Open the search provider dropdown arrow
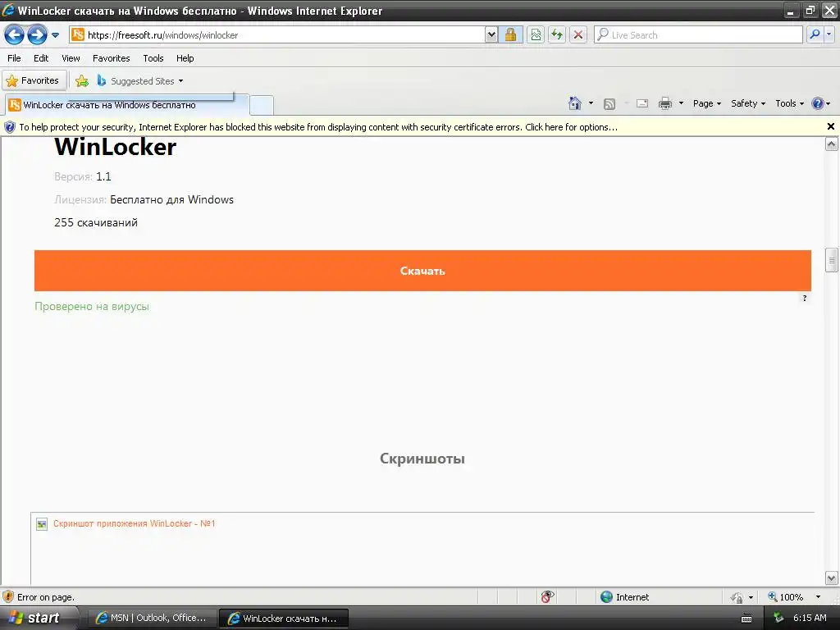 pyautogui.click(x=829, y=34)
